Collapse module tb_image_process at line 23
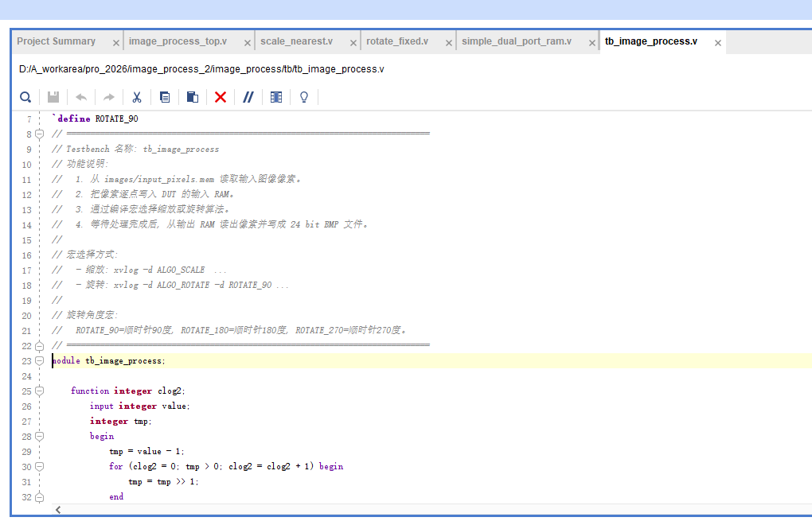Viewport: 812px width, 525px height. (x=39, y=361)
